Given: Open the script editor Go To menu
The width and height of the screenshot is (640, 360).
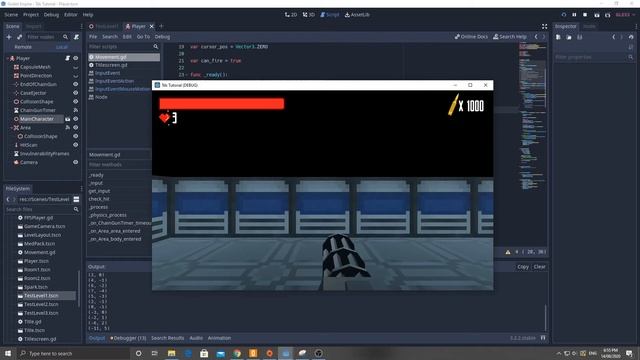Looking at the screenshot, I should pyautogui.click(x=143, y=37).
